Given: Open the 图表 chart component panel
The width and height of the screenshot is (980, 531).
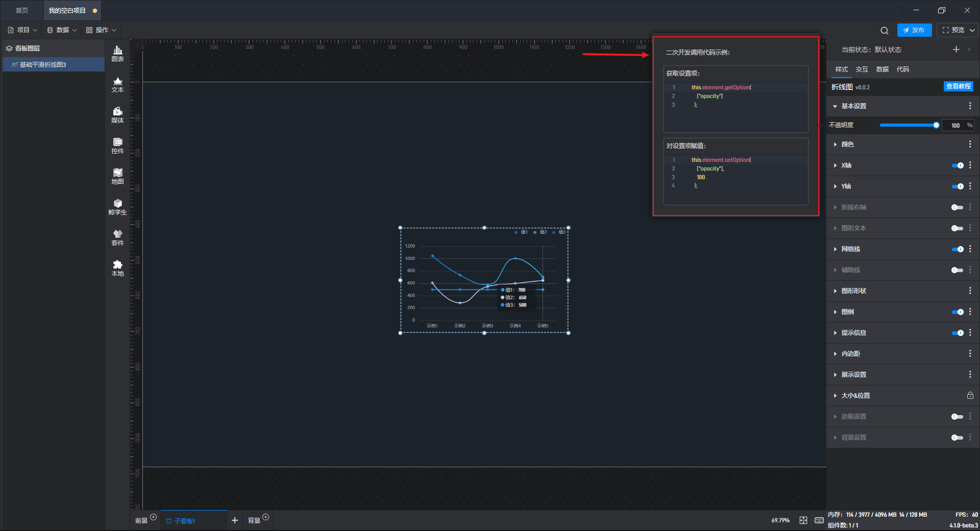Looking at the screenshot, I should tap(117, 54).
